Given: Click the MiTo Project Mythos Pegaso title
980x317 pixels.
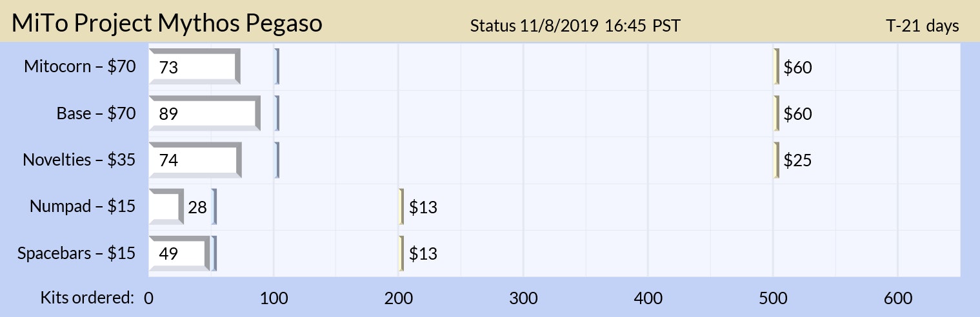Looking at the screenshot, I should [167, 24].
